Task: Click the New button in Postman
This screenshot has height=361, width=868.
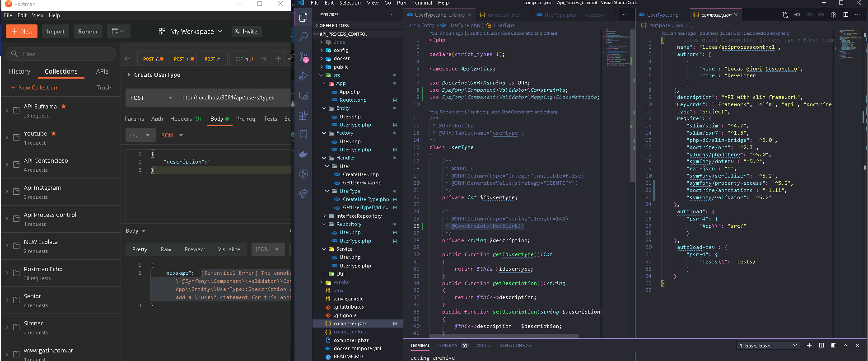Action: coord(22,31)
